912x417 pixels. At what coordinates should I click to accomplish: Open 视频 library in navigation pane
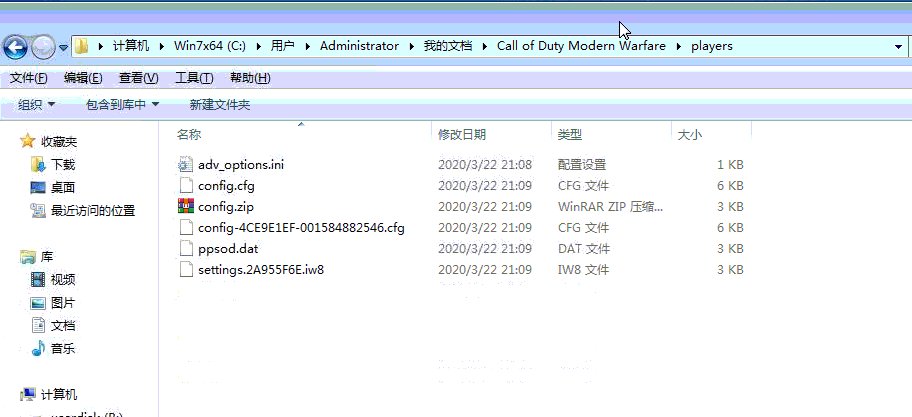click(63, 280)
